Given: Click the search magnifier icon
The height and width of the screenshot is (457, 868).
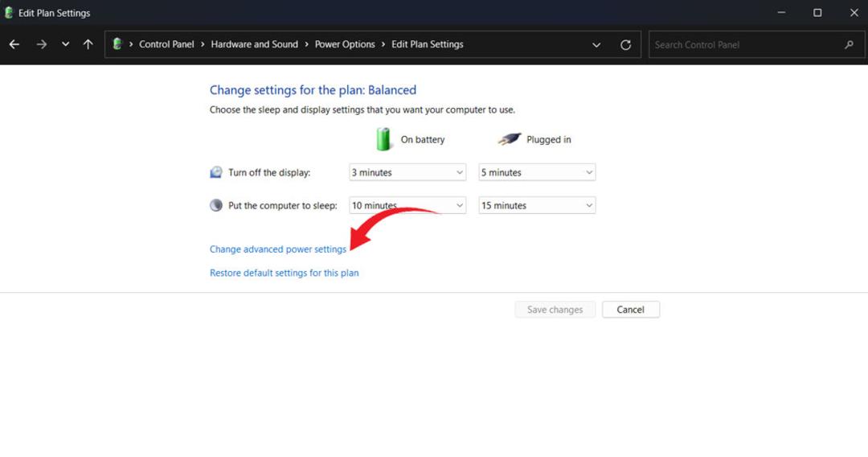Looking at the screenshot, I should (x=850, y=44).
